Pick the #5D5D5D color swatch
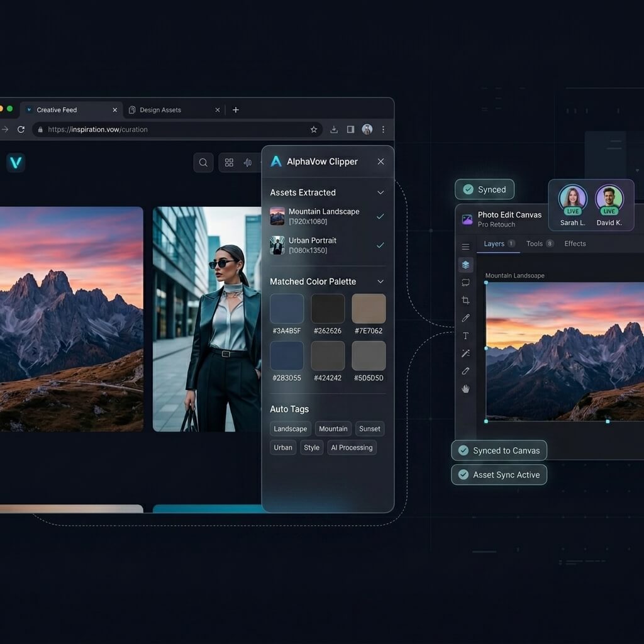 pos(369,356)
